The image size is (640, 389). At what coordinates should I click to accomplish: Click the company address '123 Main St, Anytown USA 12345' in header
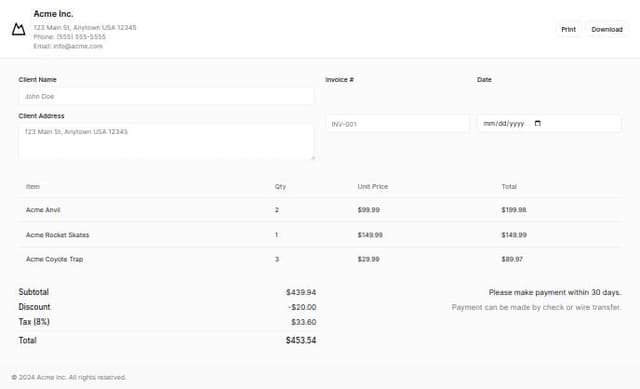85,27
